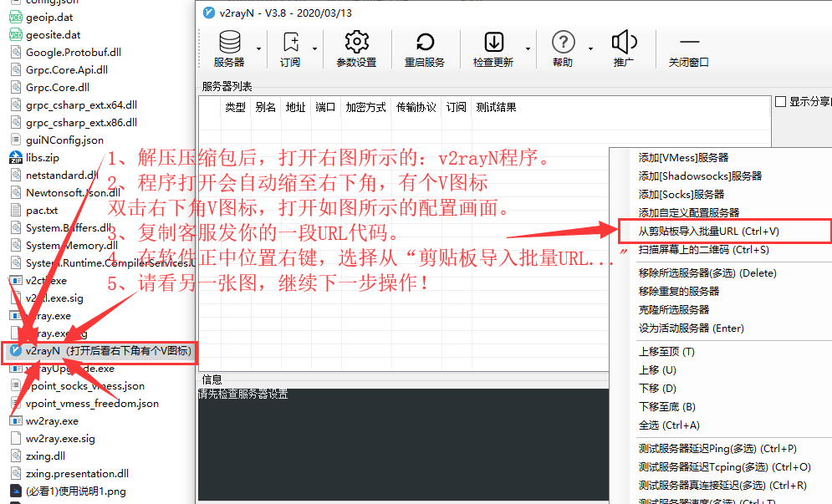Viewport: 832px width, 504px height.
Task: Select the System.Memory.dll file name
Action: (x=72, y=245)
